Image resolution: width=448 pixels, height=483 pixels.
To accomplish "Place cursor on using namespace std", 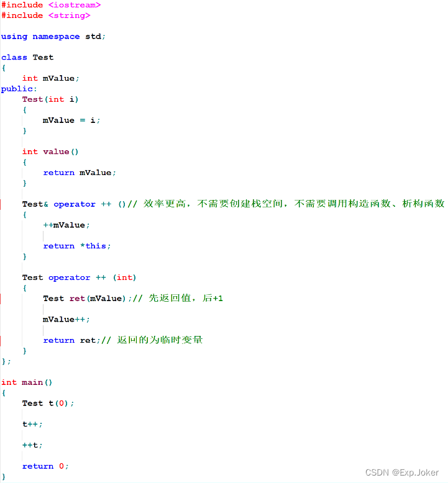I will 53,37.
